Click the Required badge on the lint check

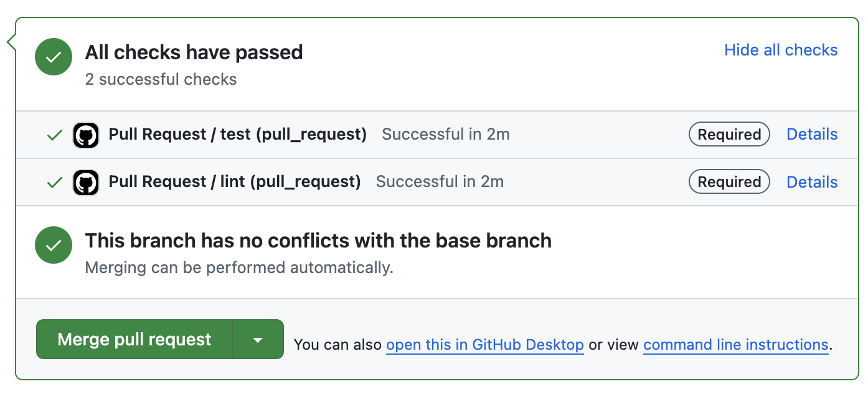click(x=729, y=181)
